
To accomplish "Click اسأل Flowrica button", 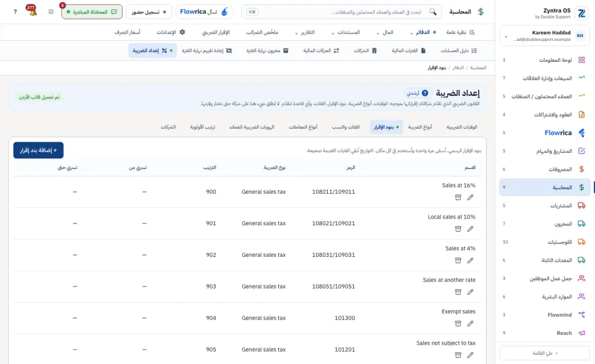I will tap(205, 12).
